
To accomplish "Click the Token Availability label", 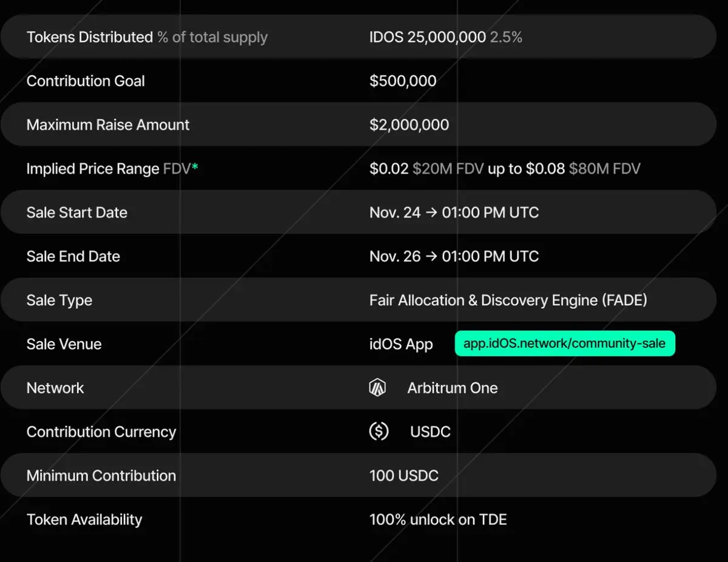I will (84, 520).
